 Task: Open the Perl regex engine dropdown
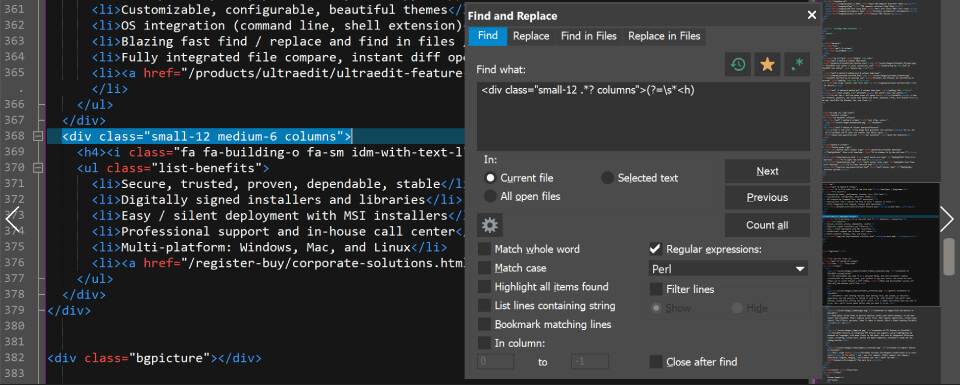tap(728, 269)
